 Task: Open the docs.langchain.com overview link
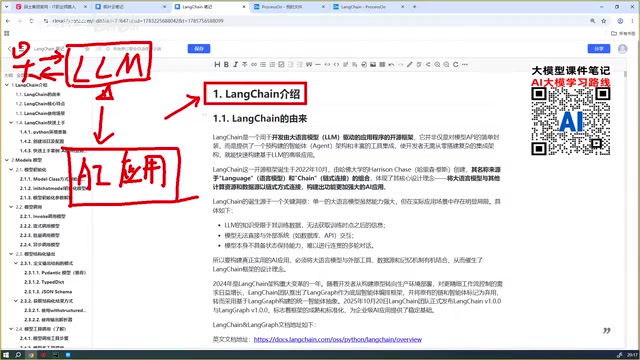(338, 339)
